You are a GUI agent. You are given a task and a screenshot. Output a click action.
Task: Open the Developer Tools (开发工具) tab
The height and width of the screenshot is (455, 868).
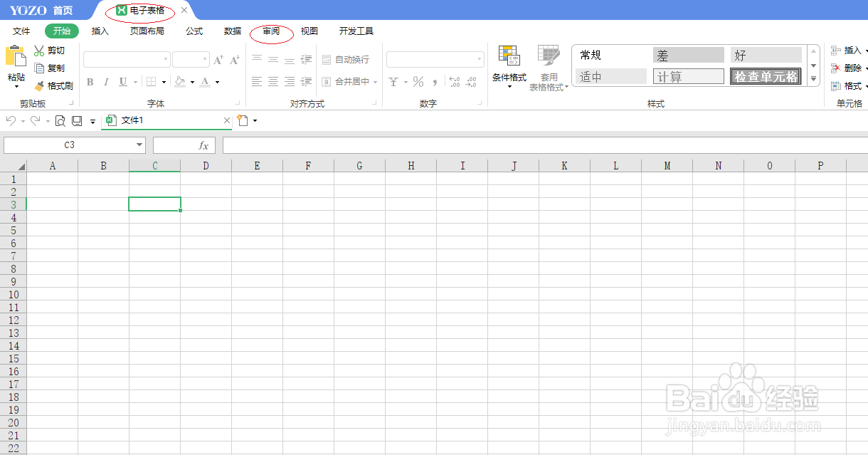coord(356,31)
